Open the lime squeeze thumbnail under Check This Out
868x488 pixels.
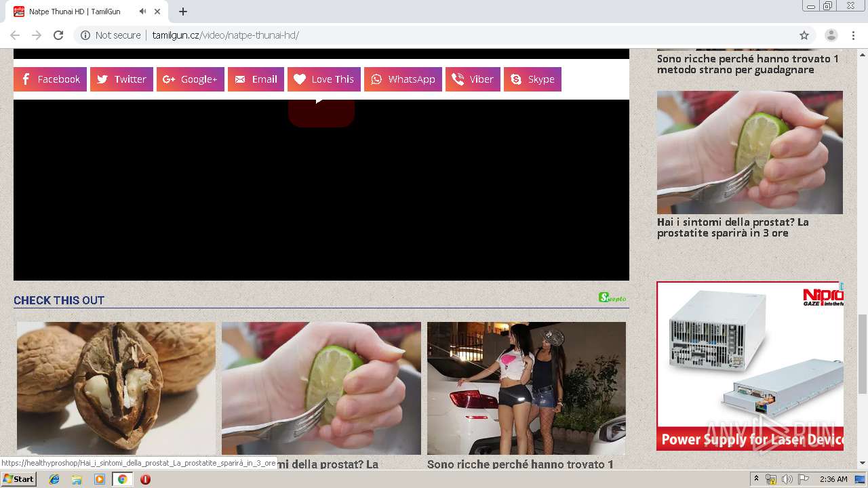click(x=321, y=388)
